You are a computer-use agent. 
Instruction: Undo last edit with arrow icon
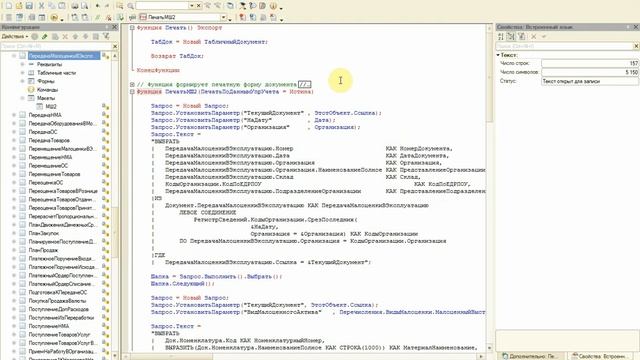click(98, 6)
